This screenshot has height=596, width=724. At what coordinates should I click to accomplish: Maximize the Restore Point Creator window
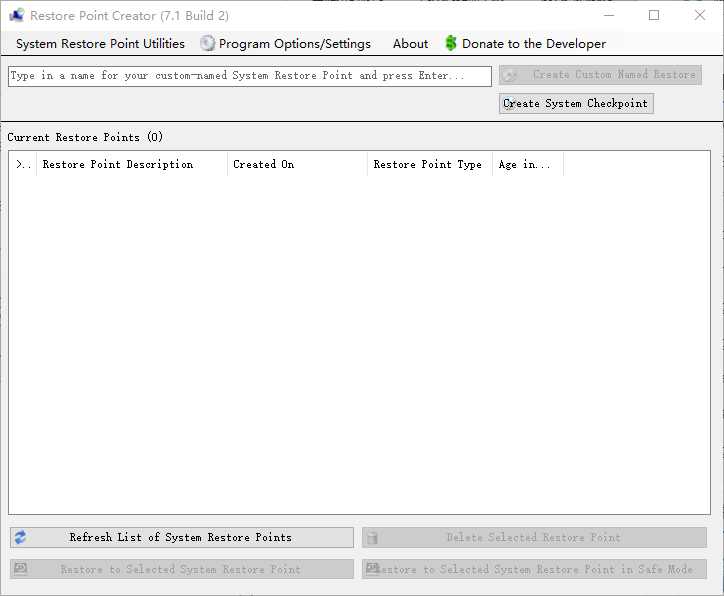(654, 15)
